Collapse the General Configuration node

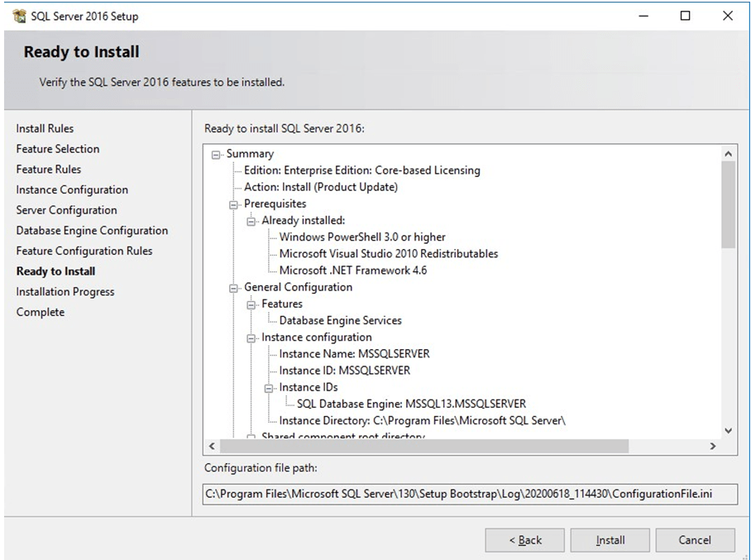[x=234, y=288]
